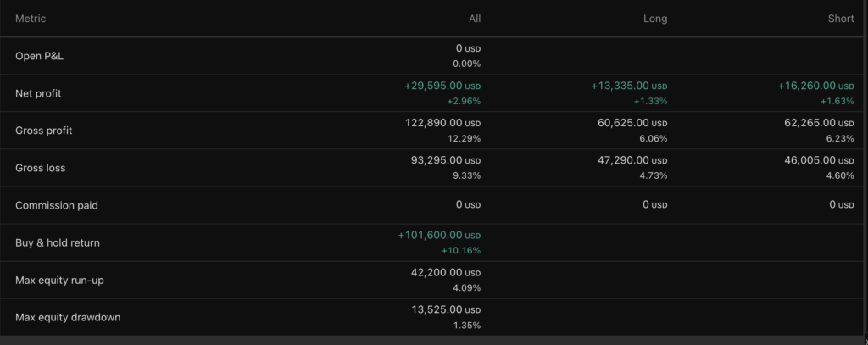Click the Commission paid row label

pyautogui.click(x=56, y=205)
